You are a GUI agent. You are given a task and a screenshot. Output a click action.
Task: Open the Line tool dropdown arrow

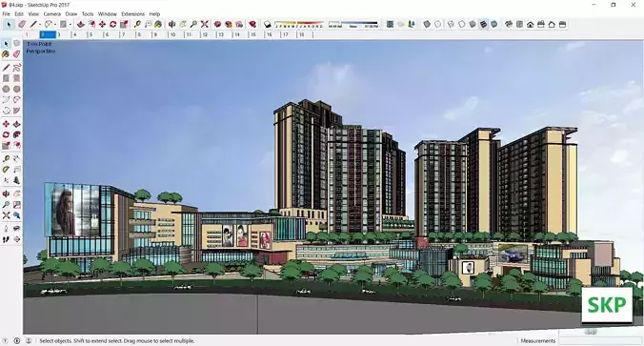(40, 24)
